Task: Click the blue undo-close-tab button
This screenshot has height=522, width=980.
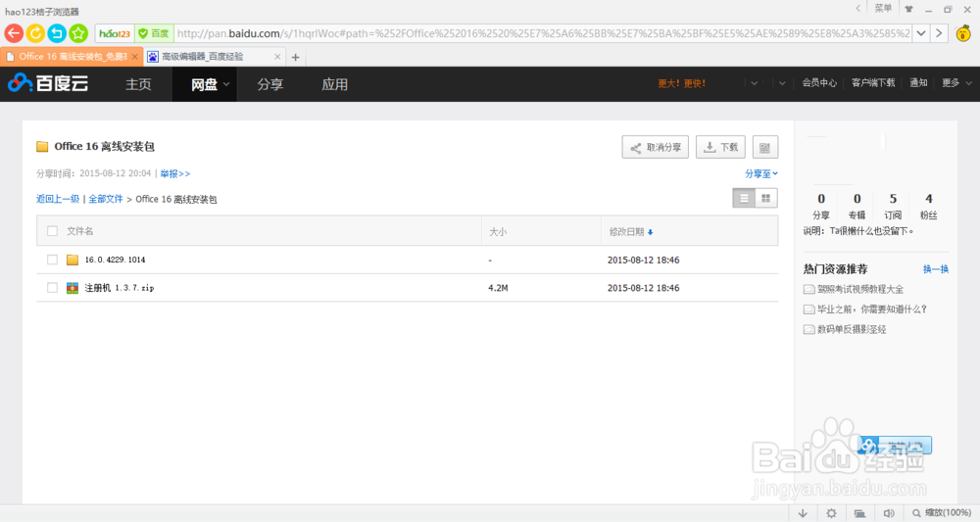Action: 57,33
